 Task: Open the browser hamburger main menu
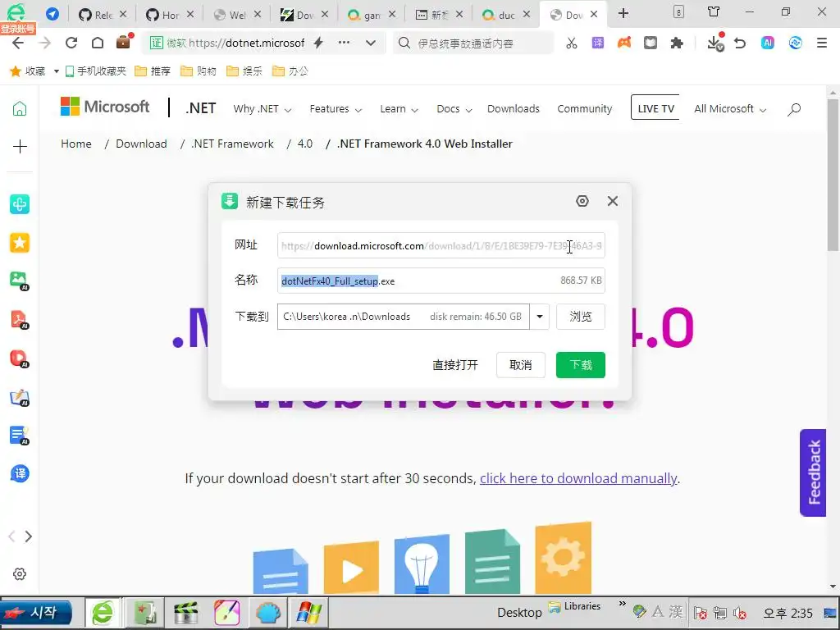point(822,43)
